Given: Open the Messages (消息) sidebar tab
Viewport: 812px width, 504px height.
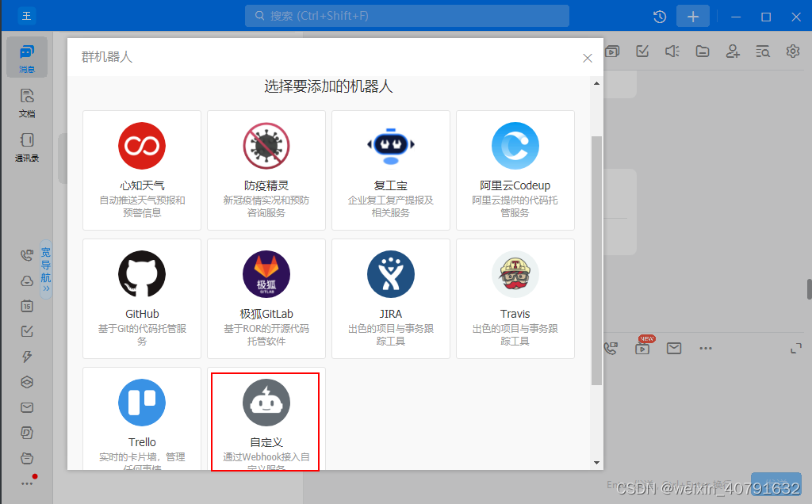Looking at the screenshot, I should pos(27,57).
